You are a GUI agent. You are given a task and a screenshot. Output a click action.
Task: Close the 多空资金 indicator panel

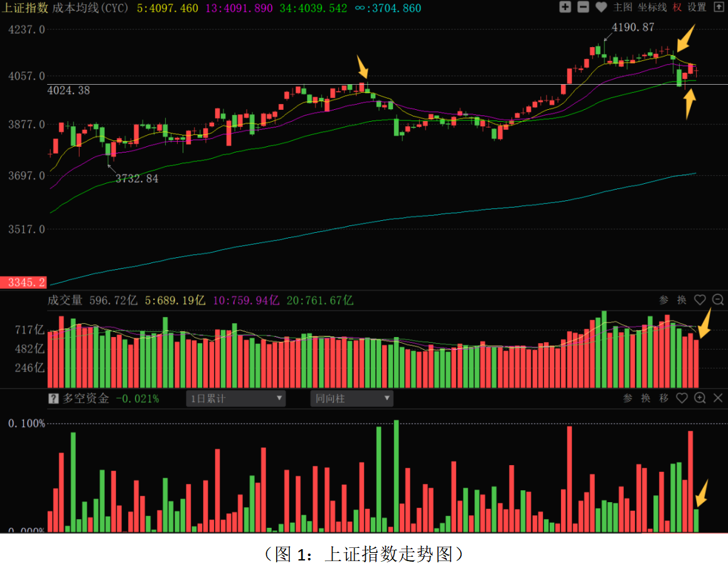[x=718, y=398]
